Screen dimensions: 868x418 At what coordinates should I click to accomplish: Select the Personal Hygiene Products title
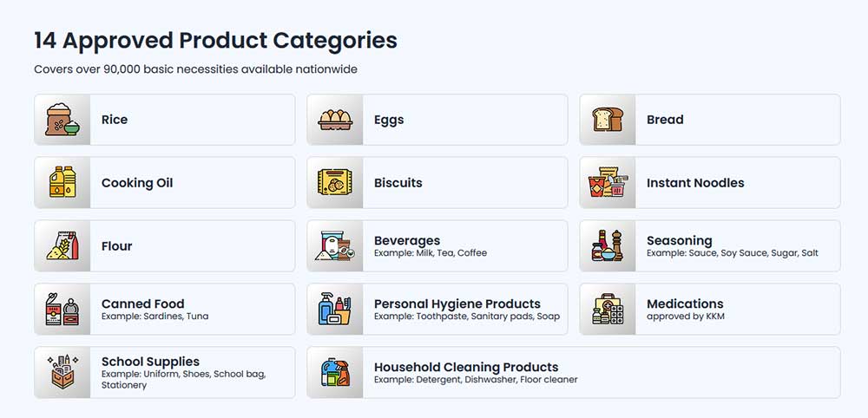(x=457, y=304)
